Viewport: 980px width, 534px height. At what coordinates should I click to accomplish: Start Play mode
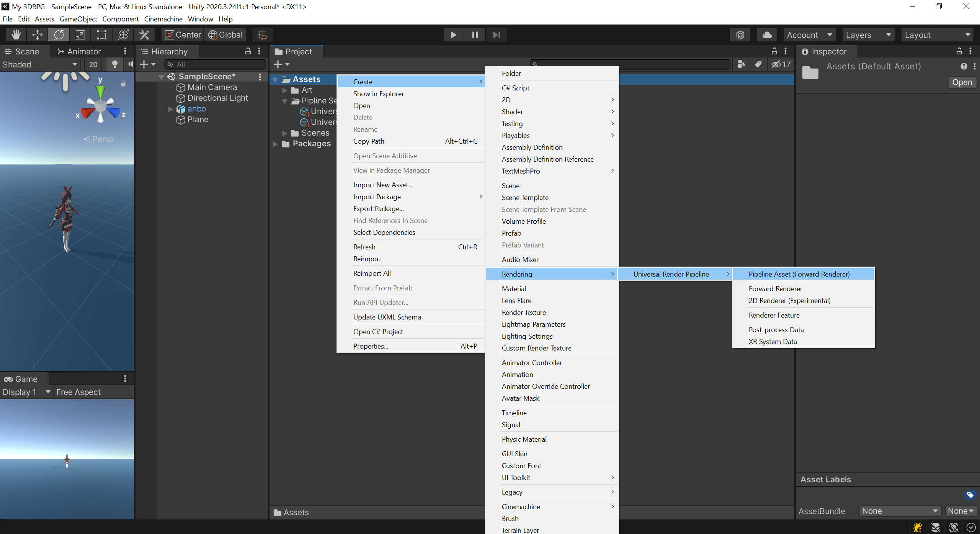453,35
